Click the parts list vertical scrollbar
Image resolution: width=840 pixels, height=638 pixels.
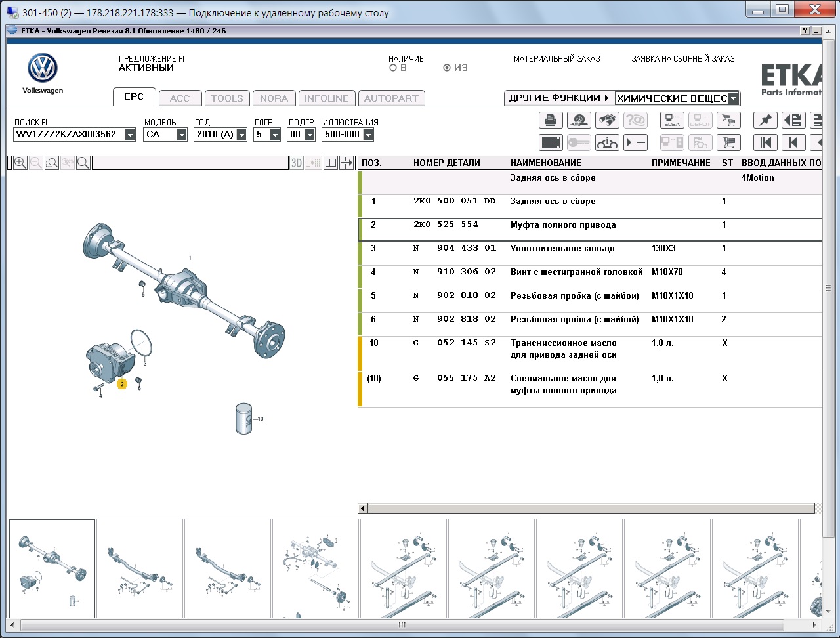pyautogui.click(x=828, y=289)
